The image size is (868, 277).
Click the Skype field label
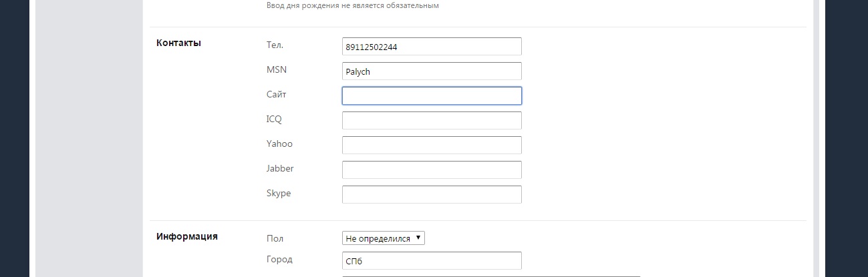[279, 193]
